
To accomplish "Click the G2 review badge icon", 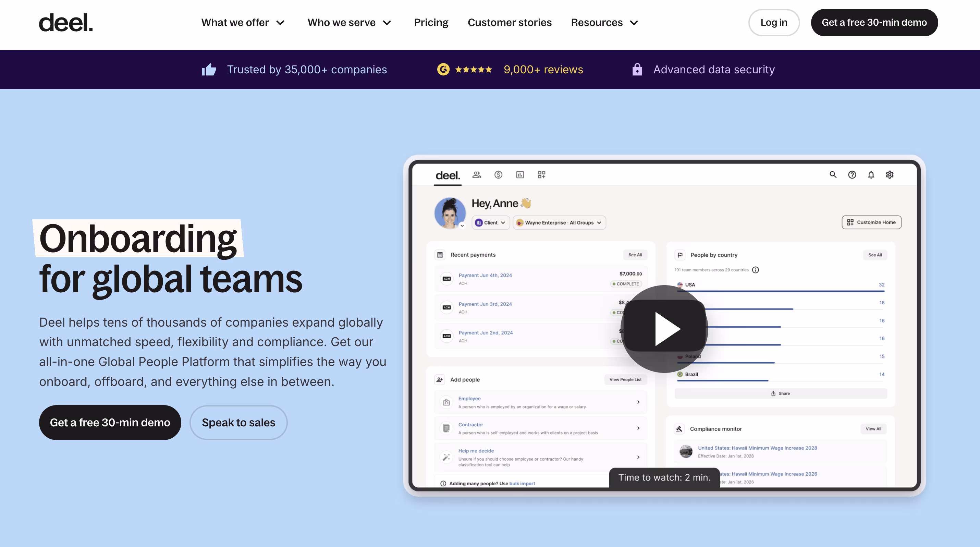I will point(443,69).
